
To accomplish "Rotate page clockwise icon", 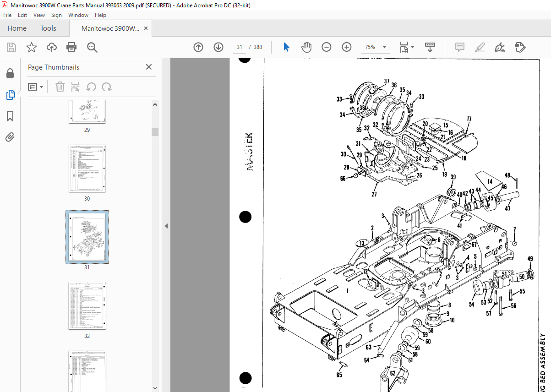I will [x=107, y=87].
